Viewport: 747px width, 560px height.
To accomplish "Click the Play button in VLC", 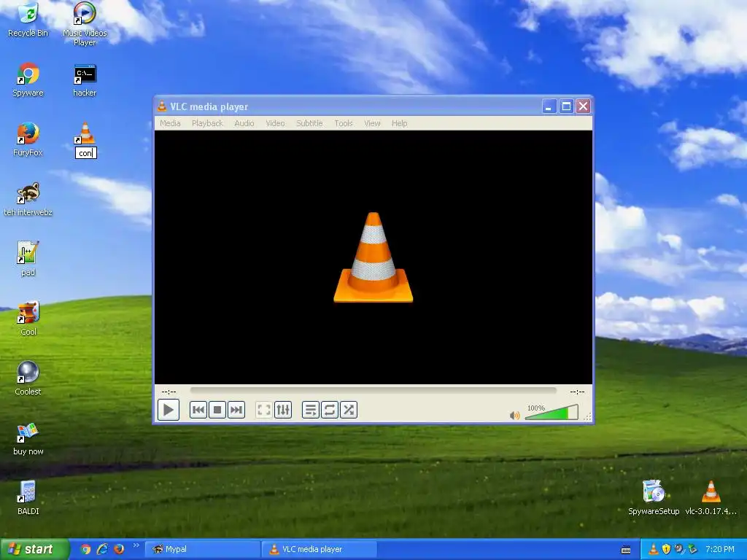I will pos(169,410).
